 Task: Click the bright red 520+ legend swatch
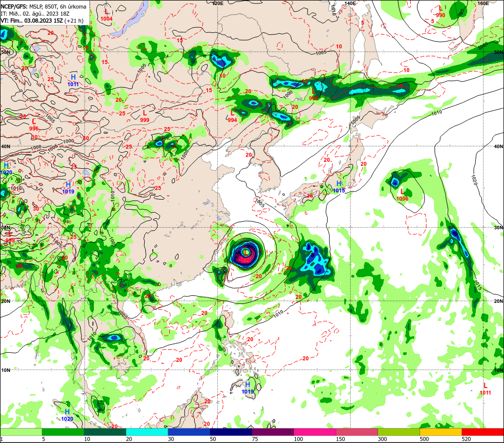point(483,432)
